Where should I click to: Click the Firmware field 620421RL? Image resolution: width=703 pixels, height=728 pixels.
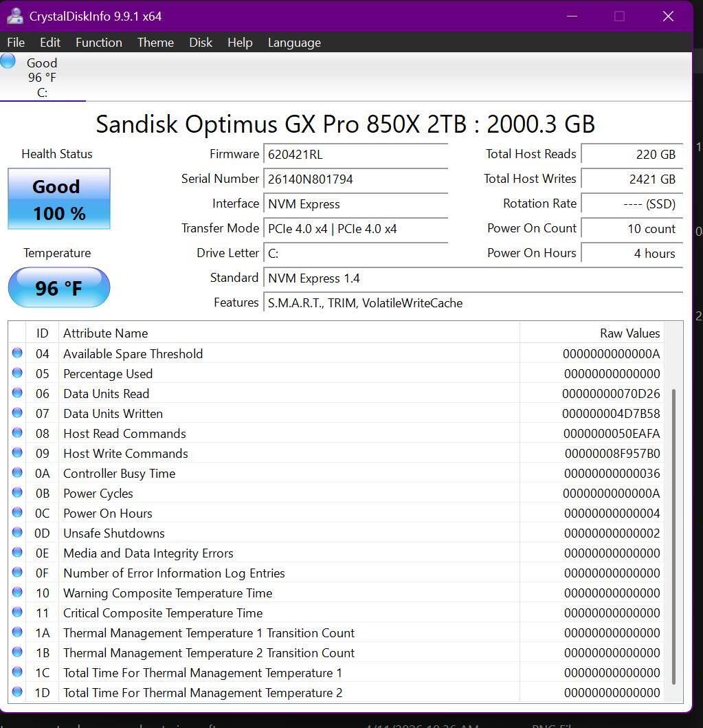355,154
